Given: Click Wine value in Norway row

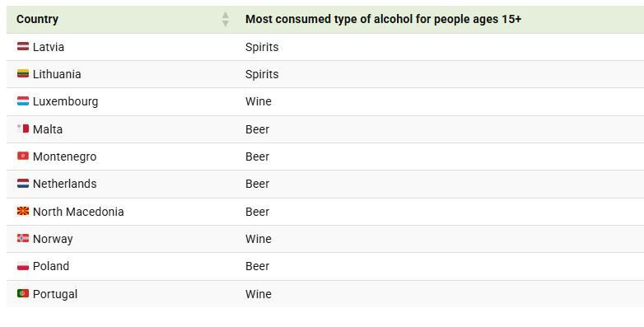Looking at the screenshot, I should click(x=259, y=239).
